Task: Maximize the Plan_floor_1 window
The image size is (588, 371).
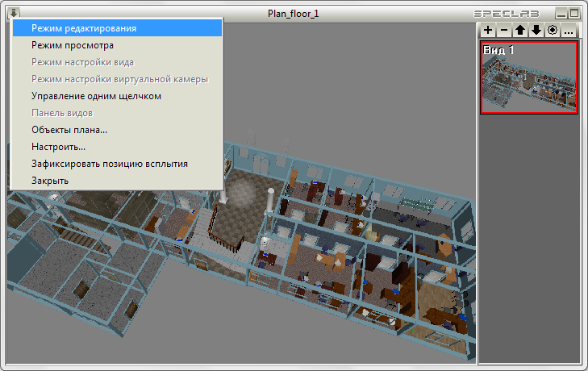Action: point(574,14)
